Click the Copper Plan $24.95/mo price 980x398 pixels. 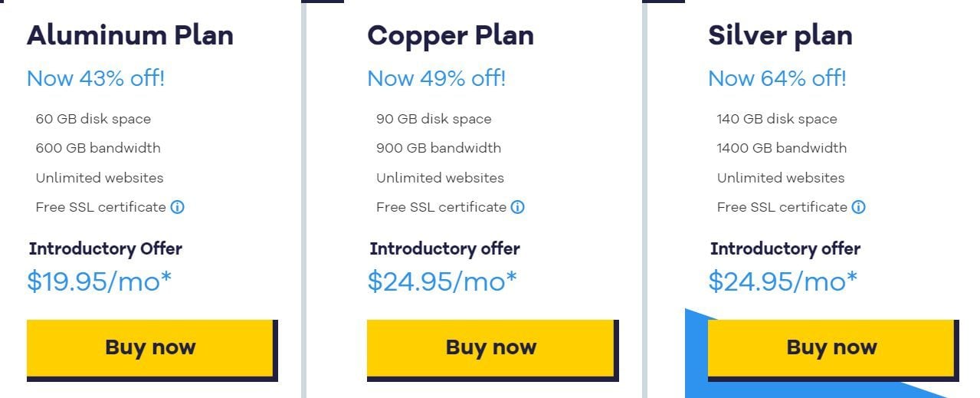point(442,281)
